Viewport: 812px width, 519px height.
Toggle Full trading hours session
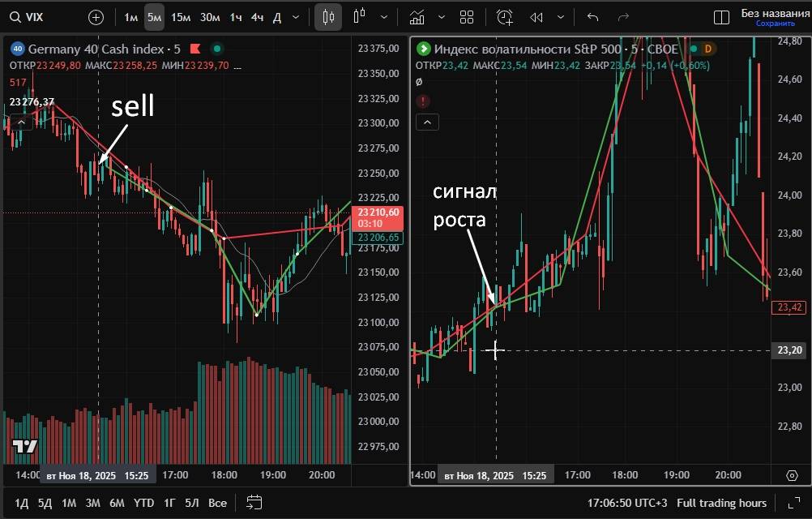[x=721, y=503]
